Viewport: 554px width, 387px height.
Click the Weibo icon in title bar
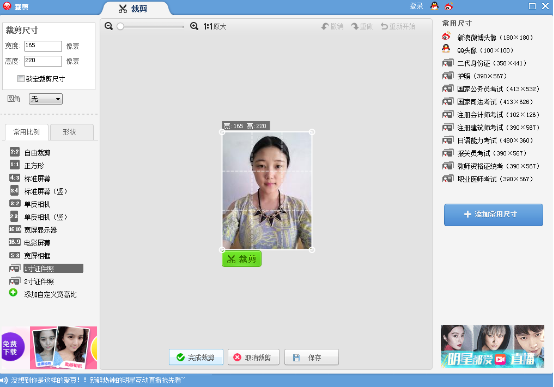coord(449,6)
